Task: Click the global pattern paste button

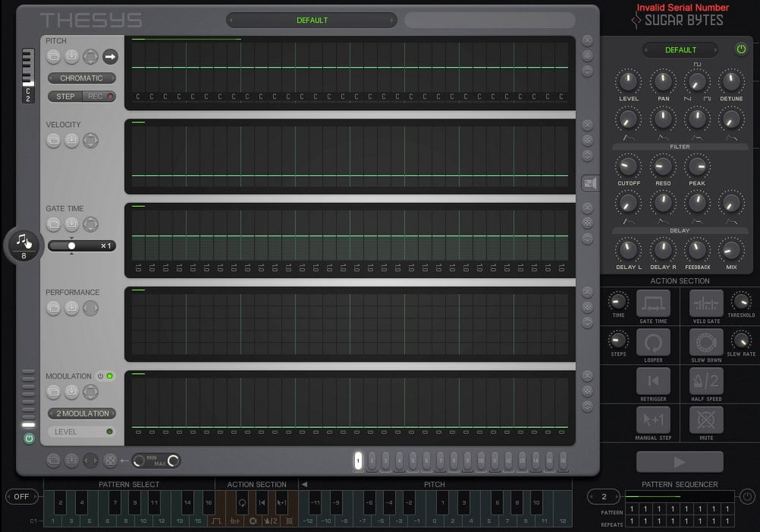Action: 71,461
